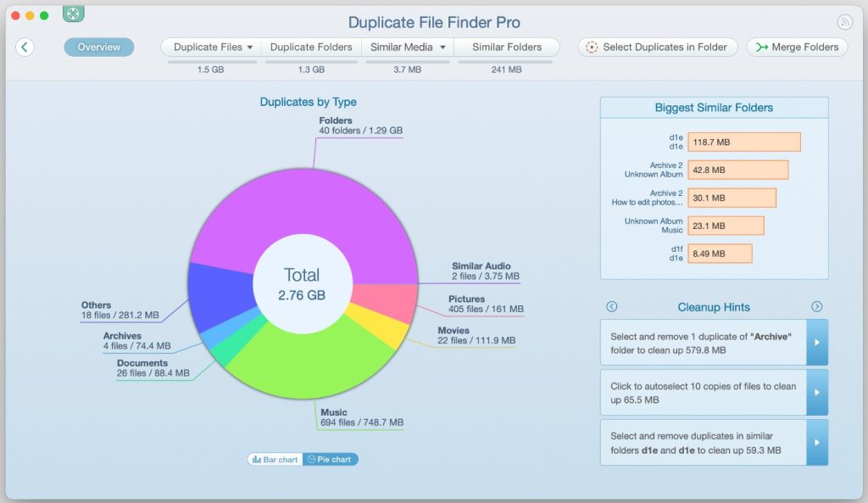
Task: Select the autoselect 10 copies hint
Action: [x=703, y=393]
